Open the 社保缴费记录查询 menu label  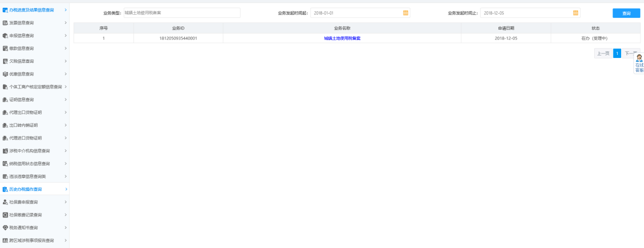coord(25,214)
